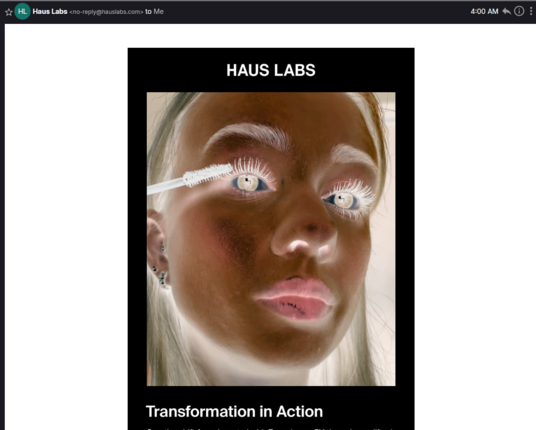Click the white area right of the newsletter
The width and height of the screenshot is (536, 430).
pos(475,227)
